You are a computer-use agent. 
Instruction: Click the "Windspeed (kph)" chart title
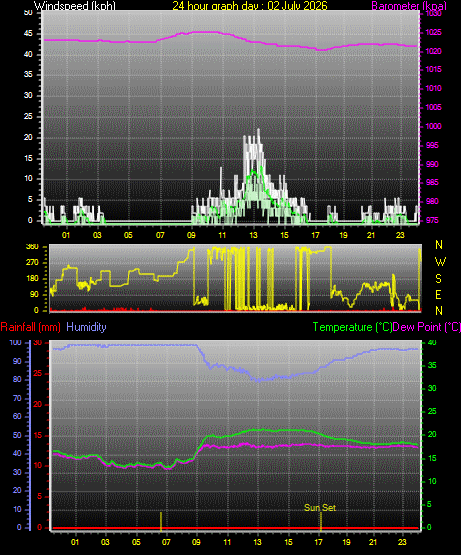click(75, 6)
